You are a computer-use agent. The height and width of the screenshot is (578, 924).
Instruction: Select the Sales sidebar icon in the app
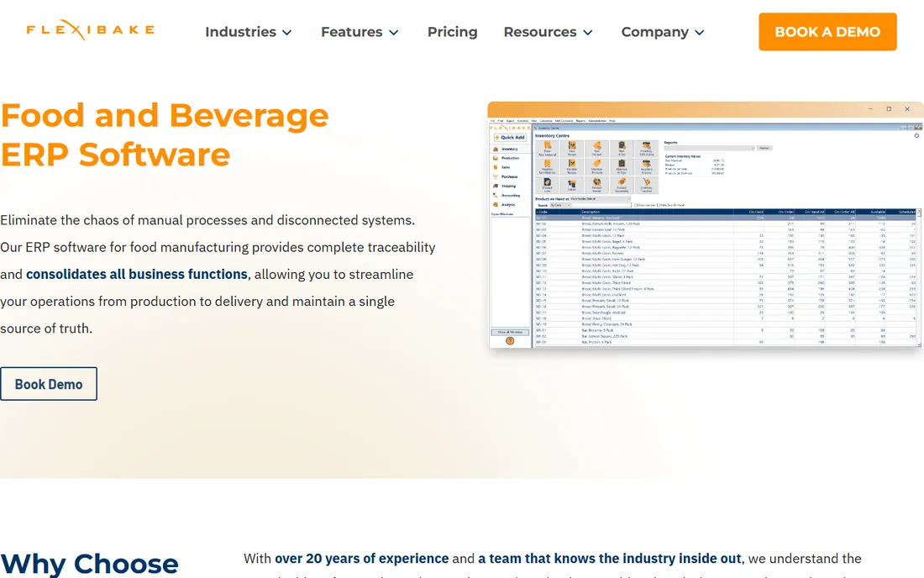coord(496,168)
